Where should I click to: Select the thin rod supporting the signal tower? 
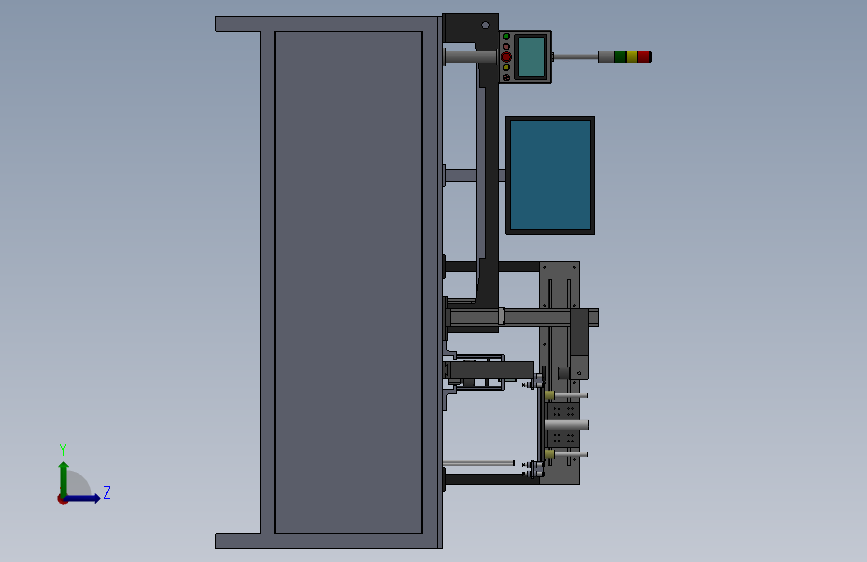click(576, 56)
